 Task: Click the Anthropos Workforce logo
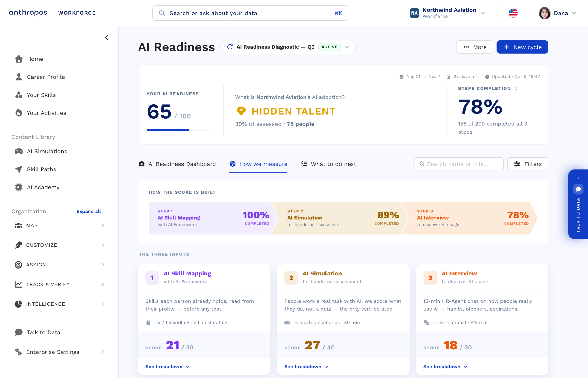click(x=52, y=13)
